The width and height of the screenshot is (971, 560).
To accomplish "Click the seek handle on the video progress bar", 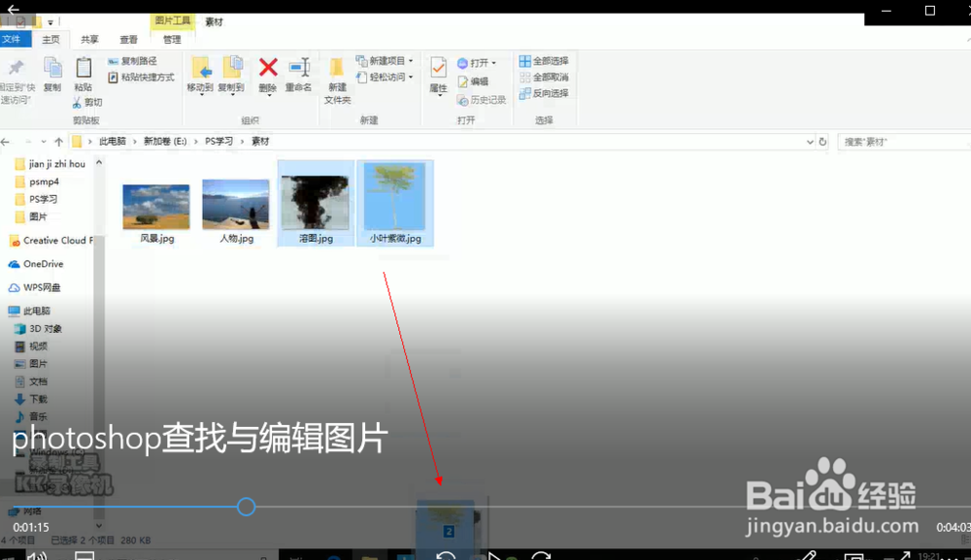I will [x=246, y=507].
